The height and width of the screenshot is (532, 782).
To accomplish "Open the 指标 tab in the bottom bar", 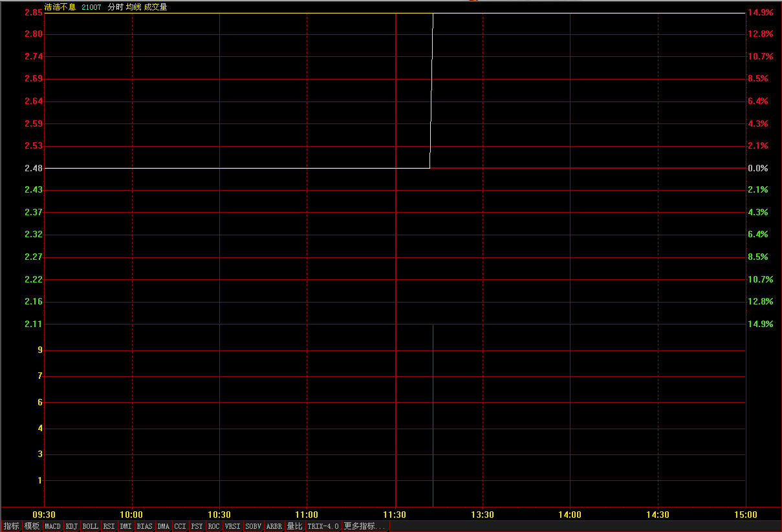I will (11, 526).
